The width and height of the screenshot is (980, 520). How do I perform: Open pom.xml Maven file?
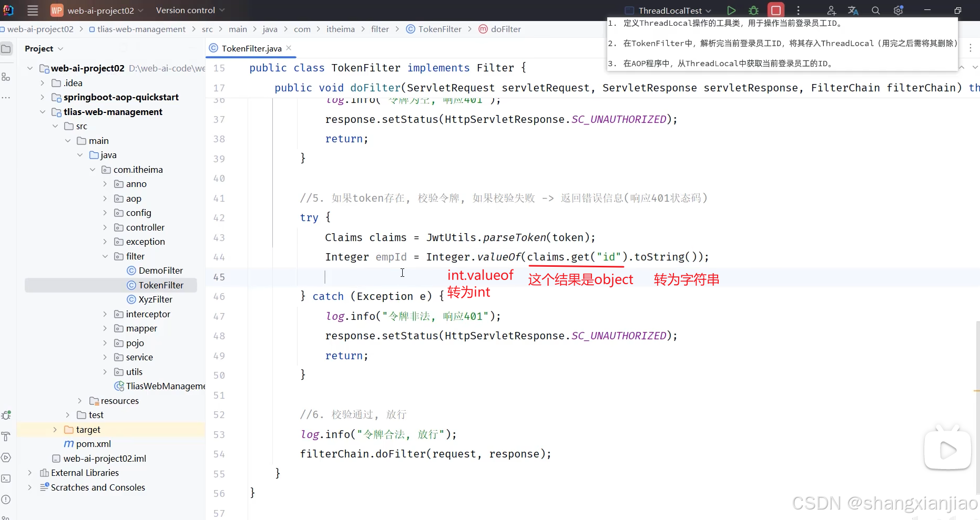click(x=87, y=444)
